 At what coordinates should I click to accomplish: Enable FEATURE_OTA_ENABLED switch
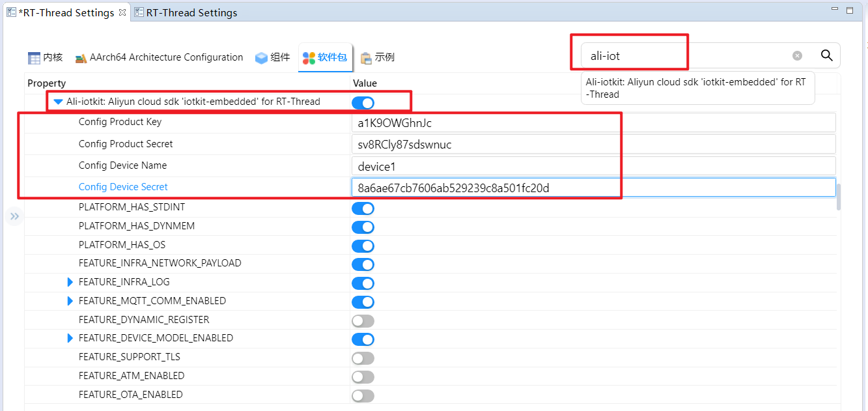(x=363, y=396)
